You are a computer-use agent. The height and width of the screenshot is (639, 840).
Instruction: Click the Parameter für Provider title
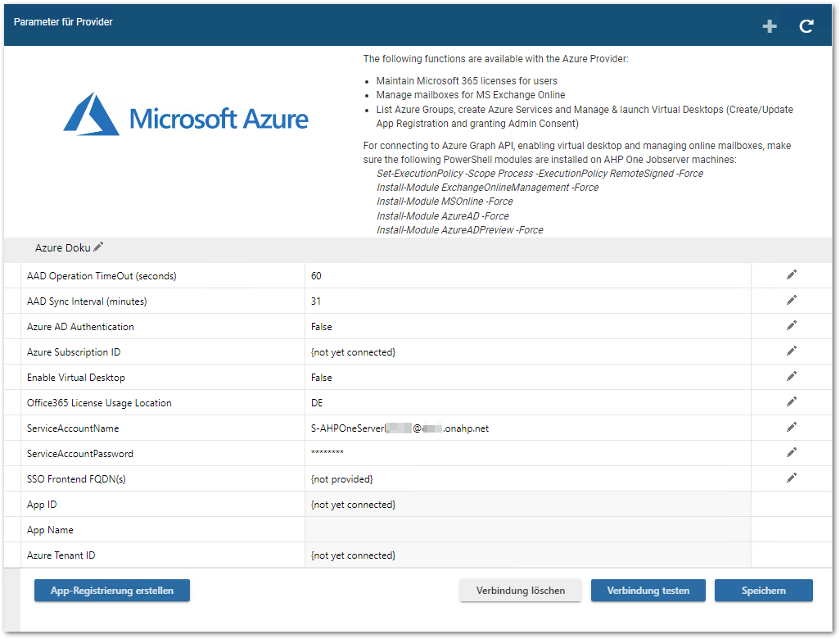coord(63,22)
